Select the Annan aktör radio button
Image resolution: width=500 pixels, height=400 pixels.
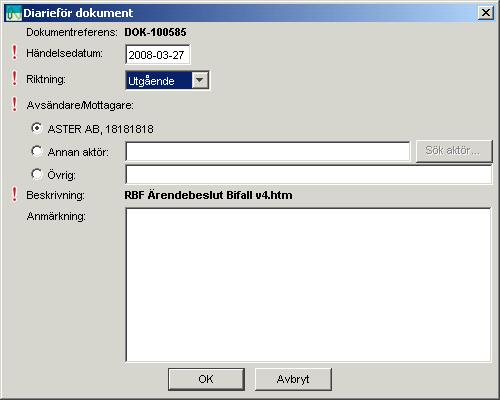click(x=37, y=151)
